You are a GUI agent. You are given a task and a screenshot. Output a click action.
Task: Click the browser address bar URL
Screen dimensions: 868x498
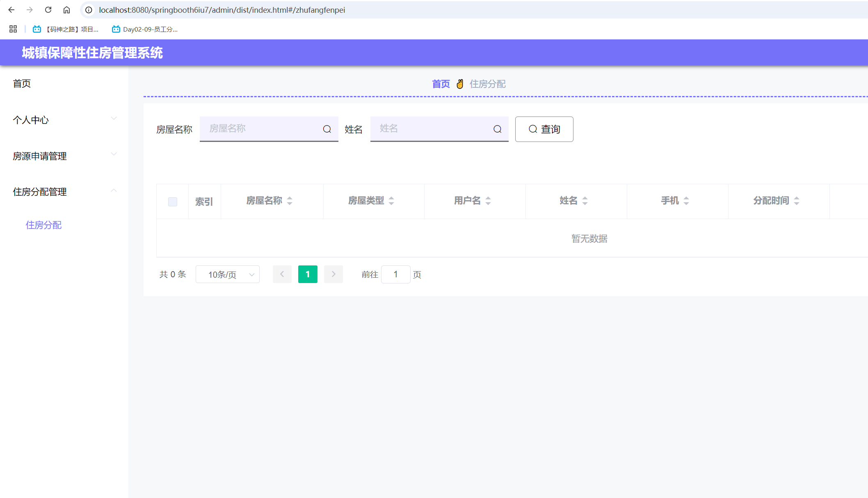point(222,10)
